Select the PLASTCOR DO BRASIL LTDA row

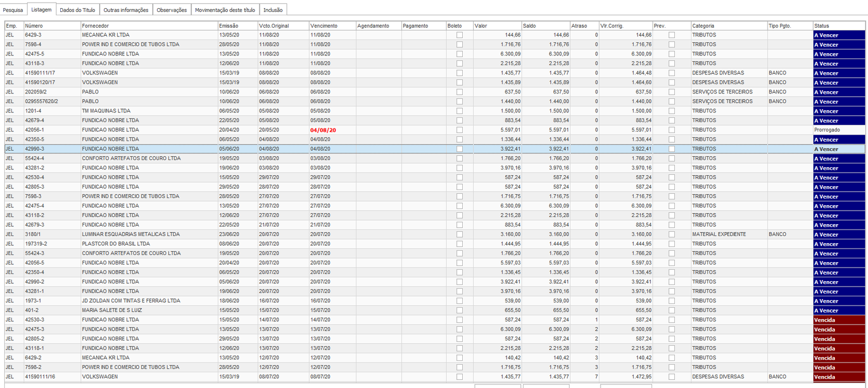[116, 244]
